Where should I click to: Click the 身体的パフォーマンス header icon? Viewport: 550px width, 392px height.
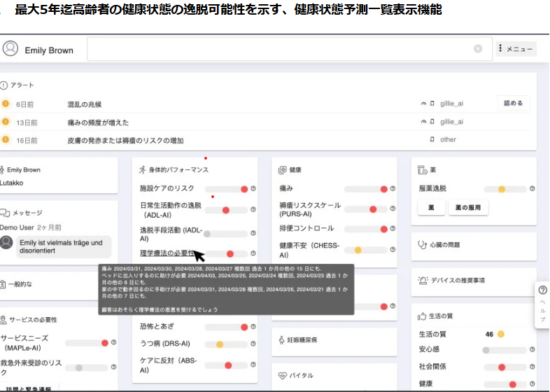point(143,170)
